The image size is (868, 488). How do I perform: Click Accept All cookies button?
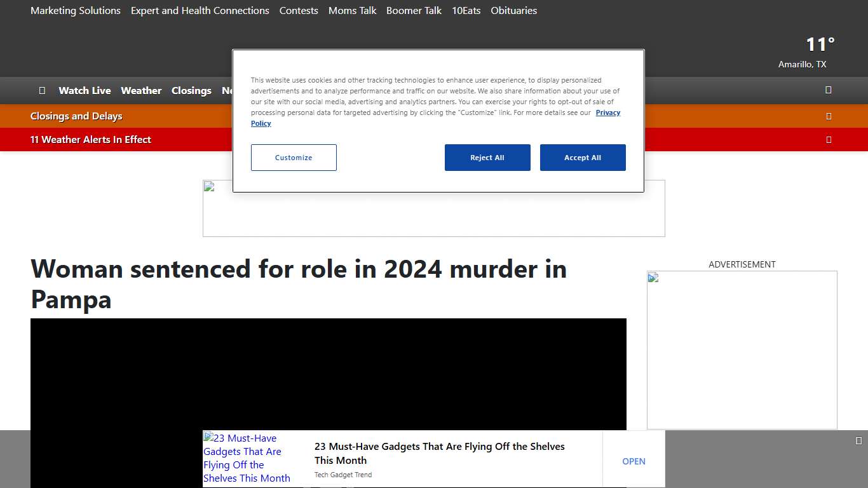tap(583, 158)
